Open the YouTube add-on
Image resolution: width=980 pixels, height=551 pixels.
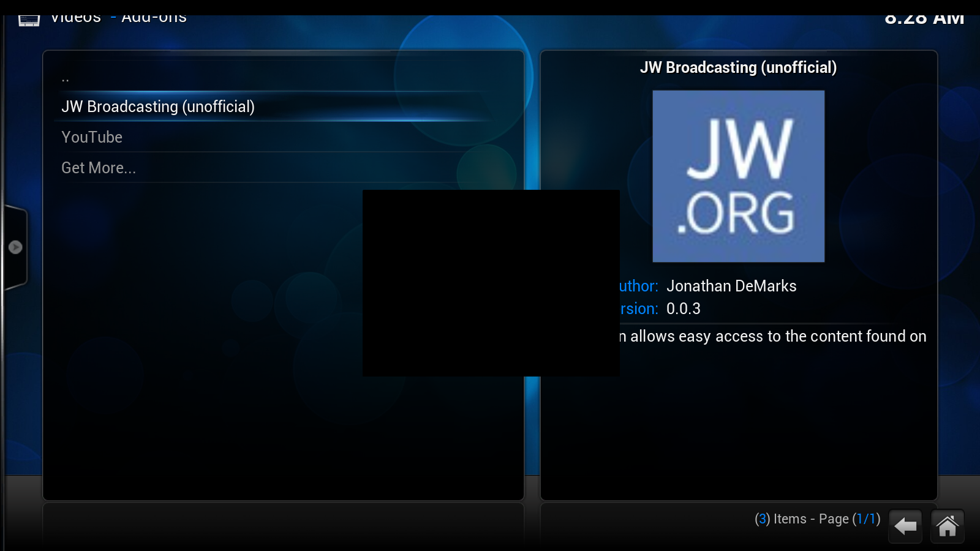277,137
